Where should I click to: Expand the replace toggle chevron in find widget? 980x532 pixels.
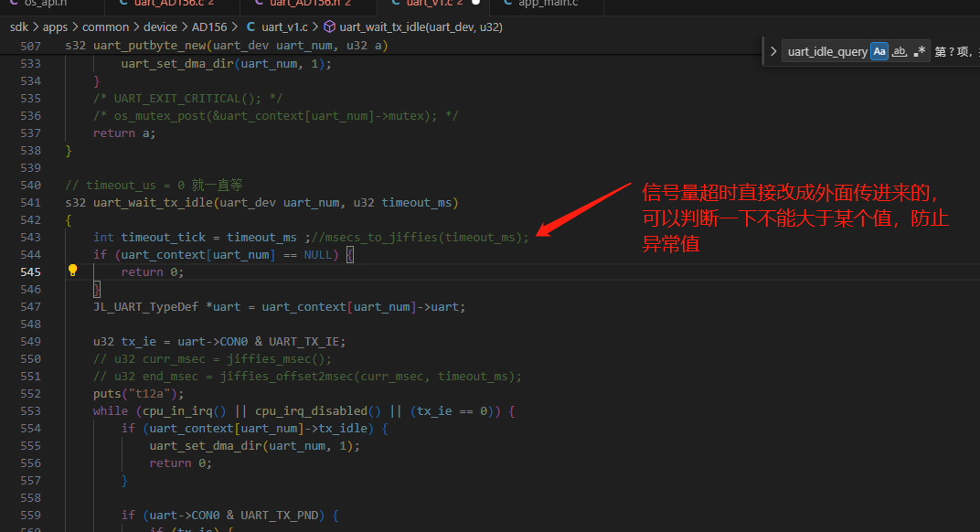click(773, 51)
